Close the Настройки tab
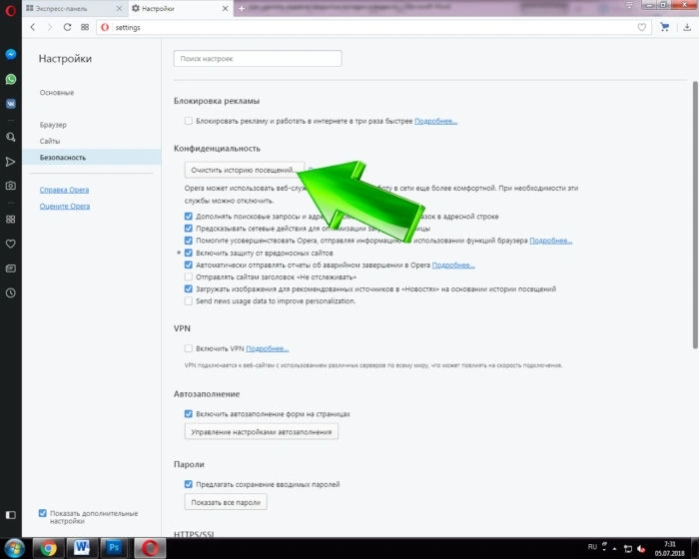 point(225,8)
